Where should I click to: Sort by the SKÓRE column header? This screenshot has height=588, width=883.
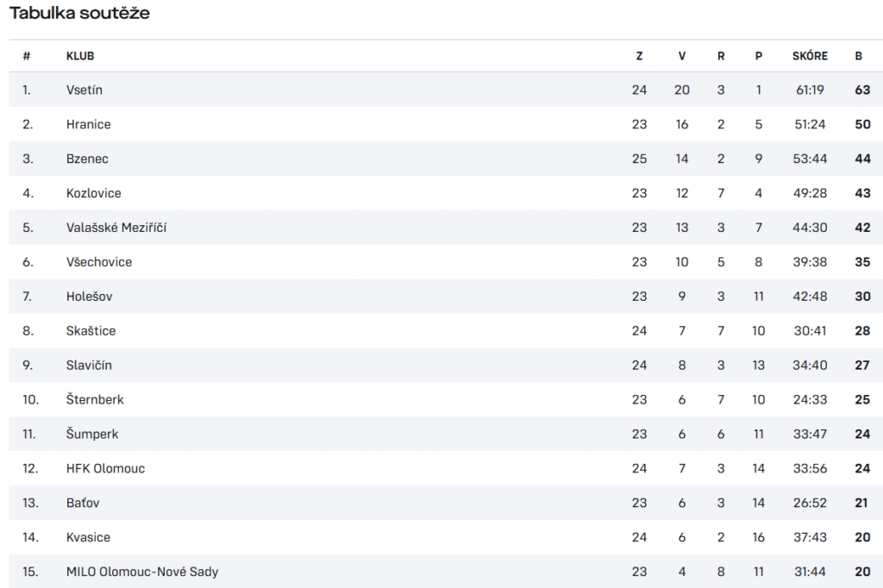(x=810, y=56)
